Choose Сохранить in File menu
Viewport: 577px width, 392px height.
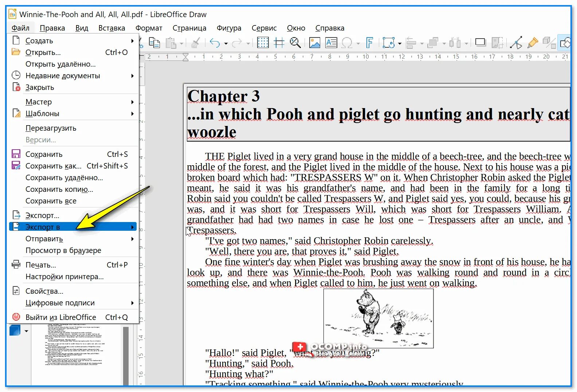(x=73, y=154)
